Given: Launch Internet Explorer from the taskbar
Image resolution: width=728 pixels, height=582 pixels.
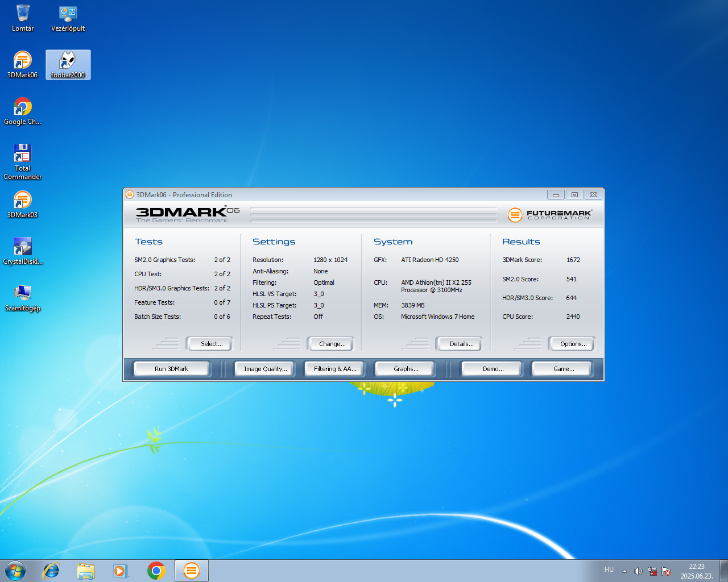Looking at the screenshot, I should click(51, 571).
